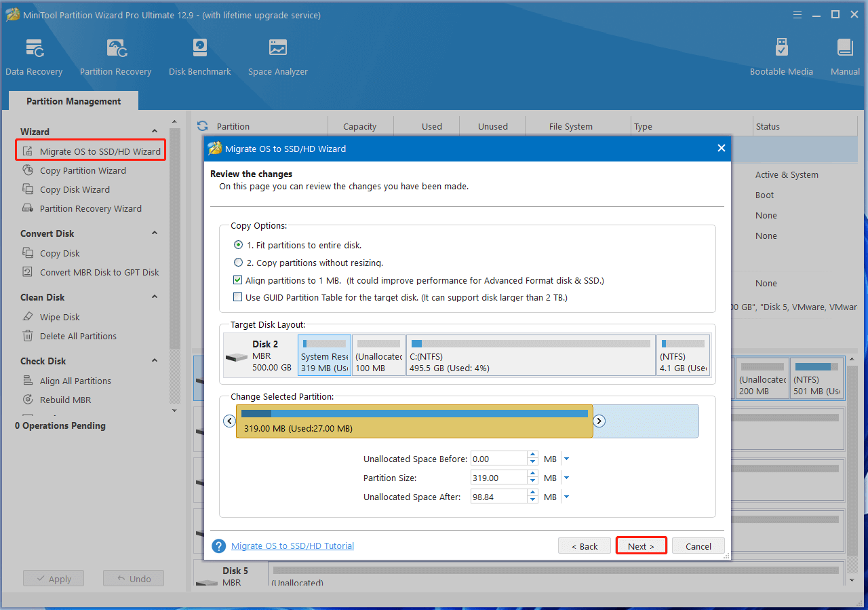The width and height of the screenshot is (868, 610).
Task: Click the Undo button
Action: [x=134, y=579]
